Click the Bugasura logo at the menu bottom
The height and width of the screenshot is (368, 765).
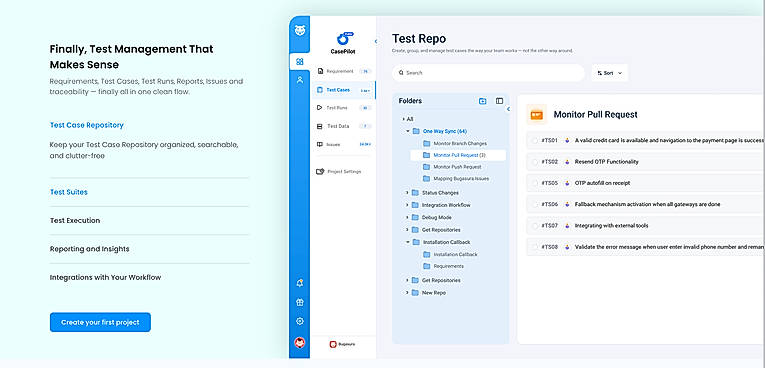click(x=343, y=344)
